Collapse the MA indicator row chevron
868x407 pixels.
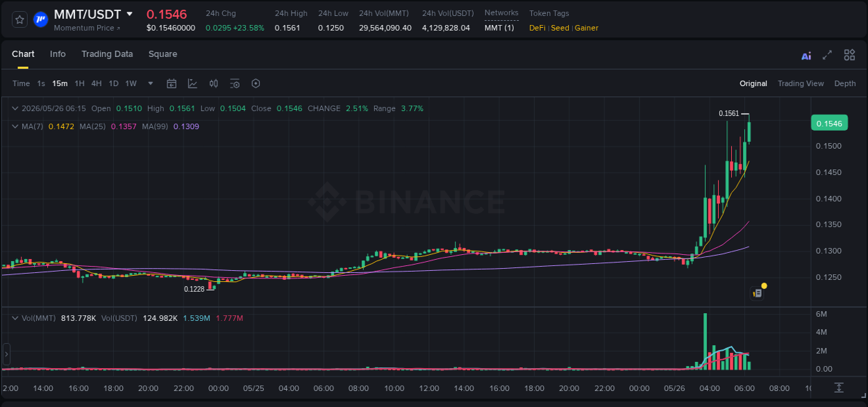15,126
